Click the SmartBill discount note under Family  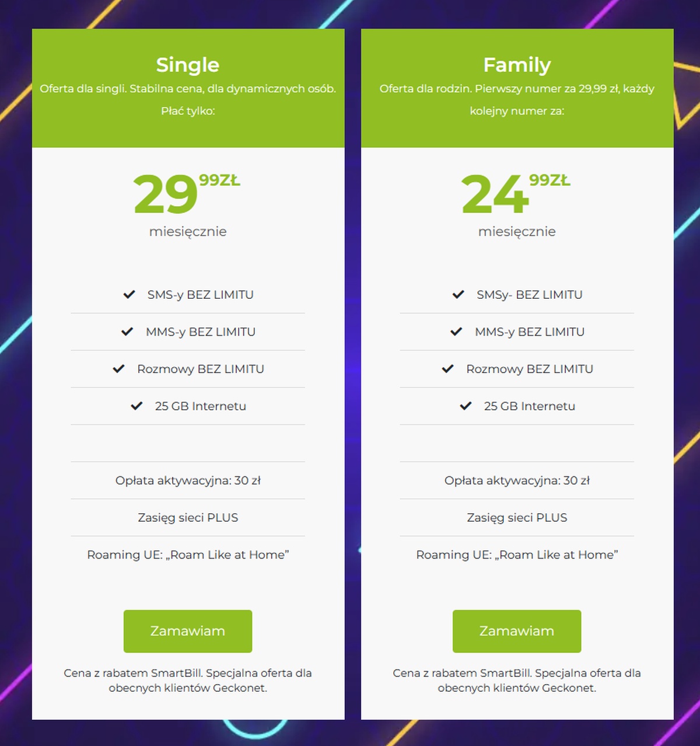point(517,680)
